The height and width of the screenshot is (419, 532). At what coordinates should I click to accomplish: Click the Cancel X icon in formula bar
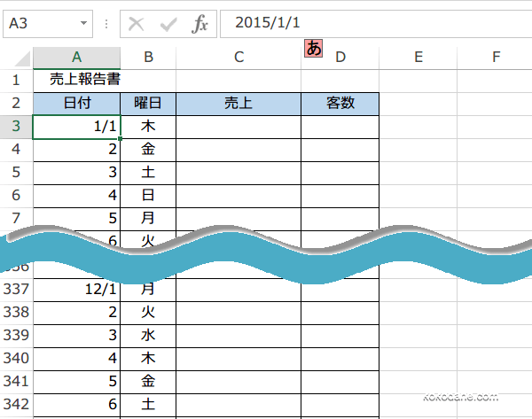137,24
